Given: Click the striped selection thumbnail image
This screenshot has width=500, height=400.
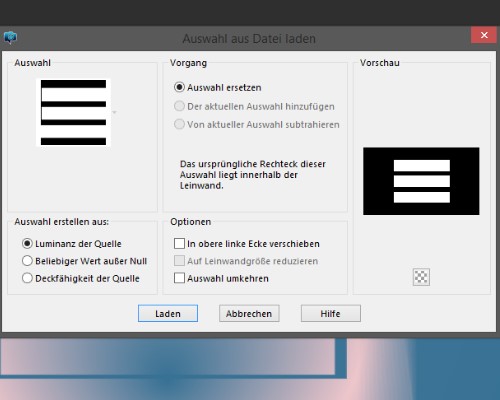Looking at the screenshot, I should (73, 112).
